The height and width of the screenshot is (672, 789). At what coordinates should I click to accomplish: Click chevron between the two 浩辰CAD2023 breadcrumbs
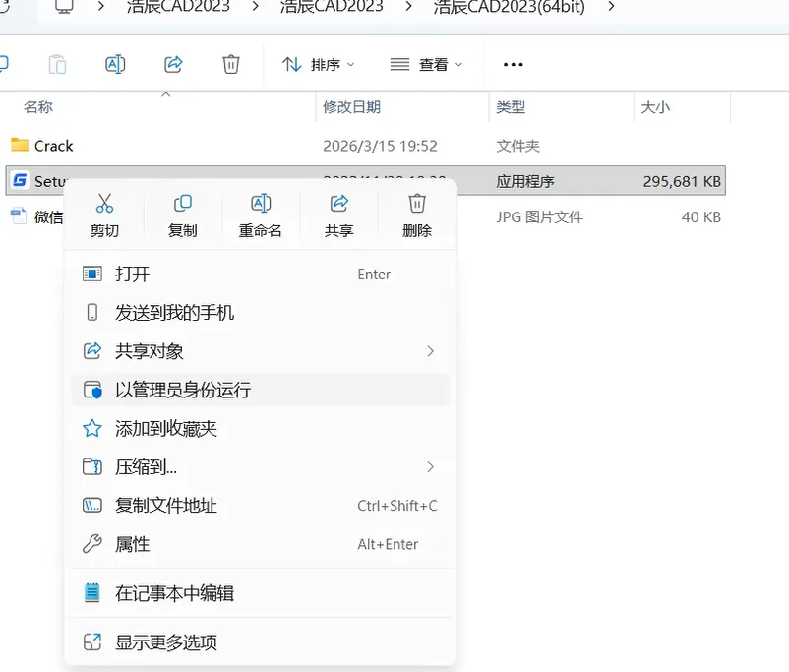[255, 6]
